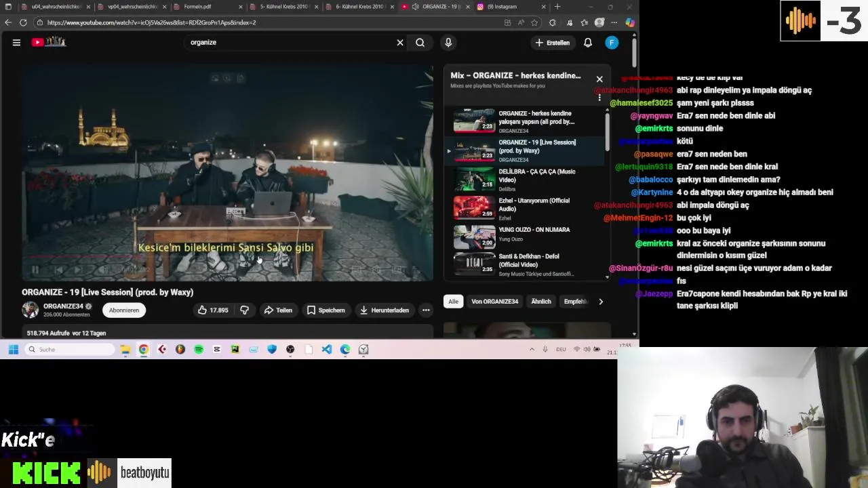
Task: Open the YouTube hamburger guide menu
Action: (x=16, y=42)
